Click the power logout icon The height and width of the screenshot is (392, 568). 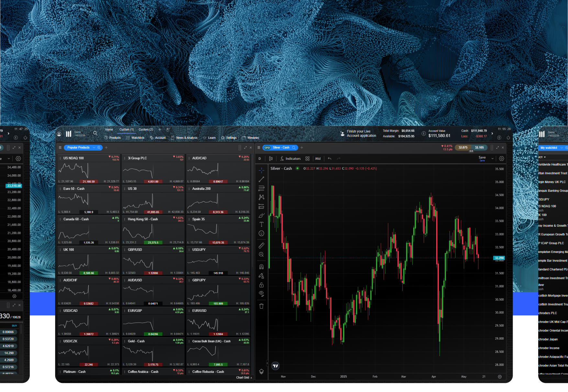508,137
